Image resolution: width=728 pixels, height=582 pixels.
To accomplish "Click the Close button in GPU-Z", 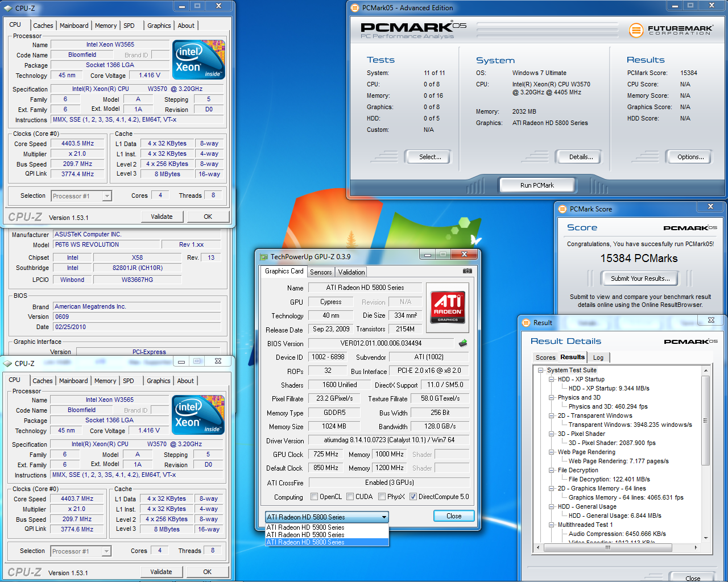I will pyautogui.click(x=454, y=516).
